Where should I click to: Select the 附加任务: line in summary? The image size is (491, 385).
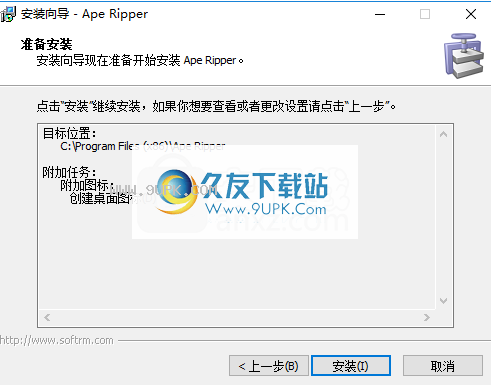coord(69,172)
